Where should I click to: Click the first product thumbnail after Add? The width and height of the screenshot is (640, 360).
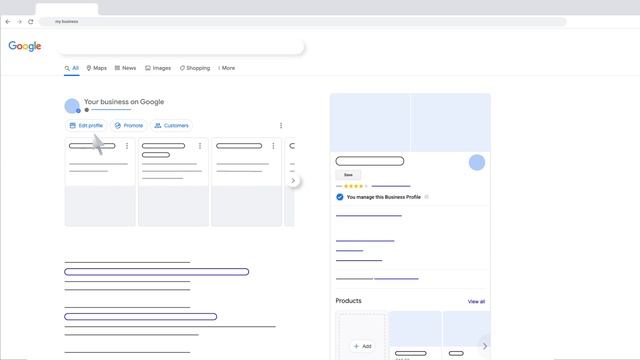[x=416, y=329]
